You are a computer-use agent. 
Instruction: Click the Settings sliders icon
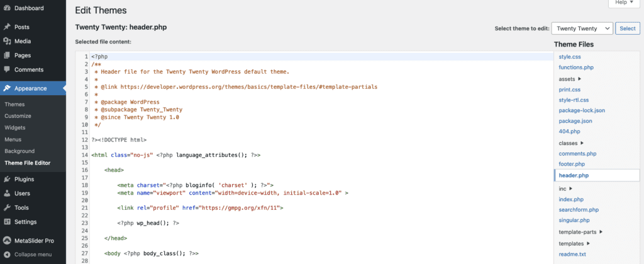click(x=6, y=222)
